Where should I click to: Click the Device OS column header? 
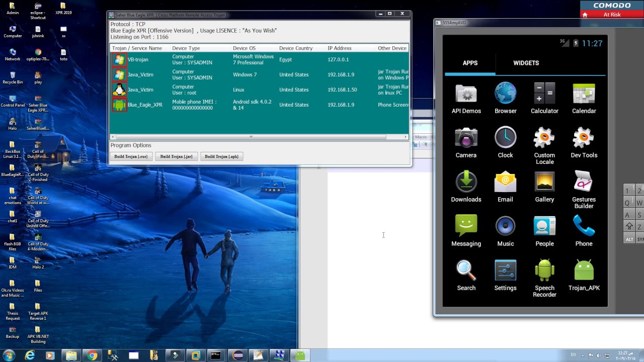point(244,48)
